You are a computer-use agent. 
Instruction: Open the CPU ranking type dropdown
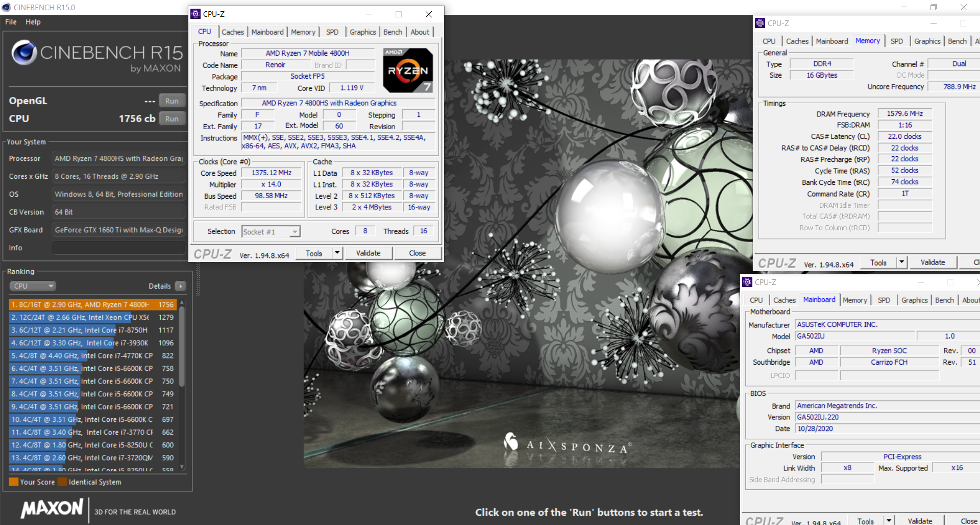point(33,286)
